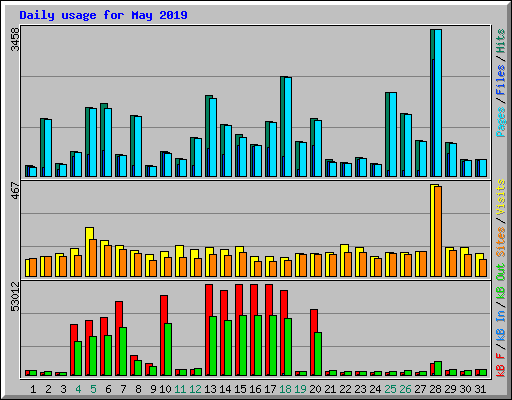Click day 27 on the x-axis
This screenshot has height=400, width=512.
[x=420, y=389]
